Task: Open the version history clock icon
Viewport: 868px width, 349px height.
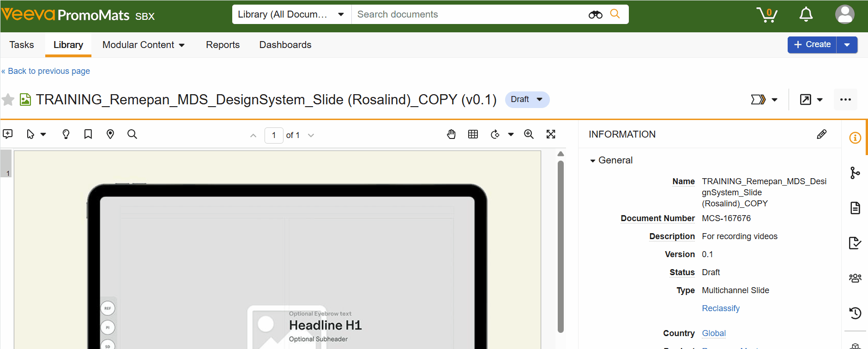Action: [855, 313]
